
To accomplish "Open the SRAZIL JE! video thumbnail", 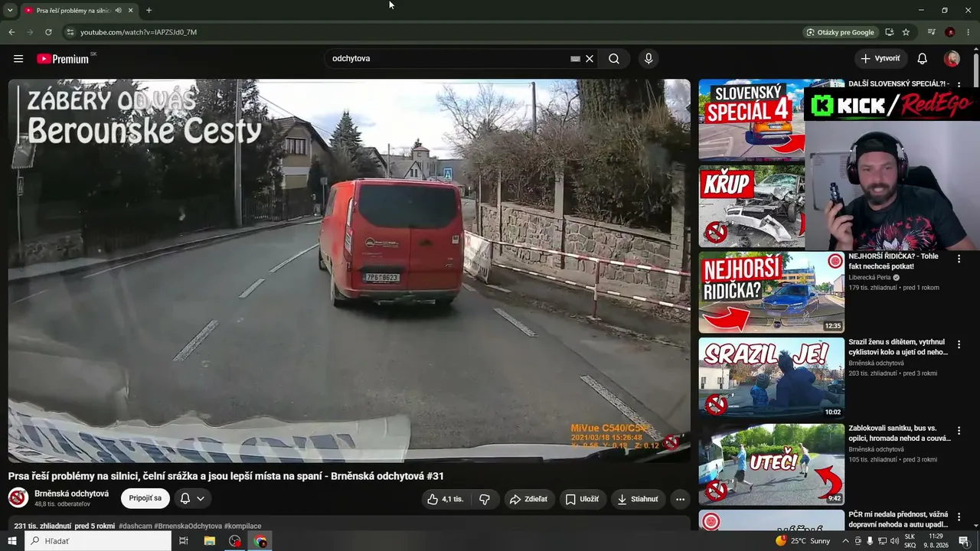I will pyautogui.click(x=771, y=379).
